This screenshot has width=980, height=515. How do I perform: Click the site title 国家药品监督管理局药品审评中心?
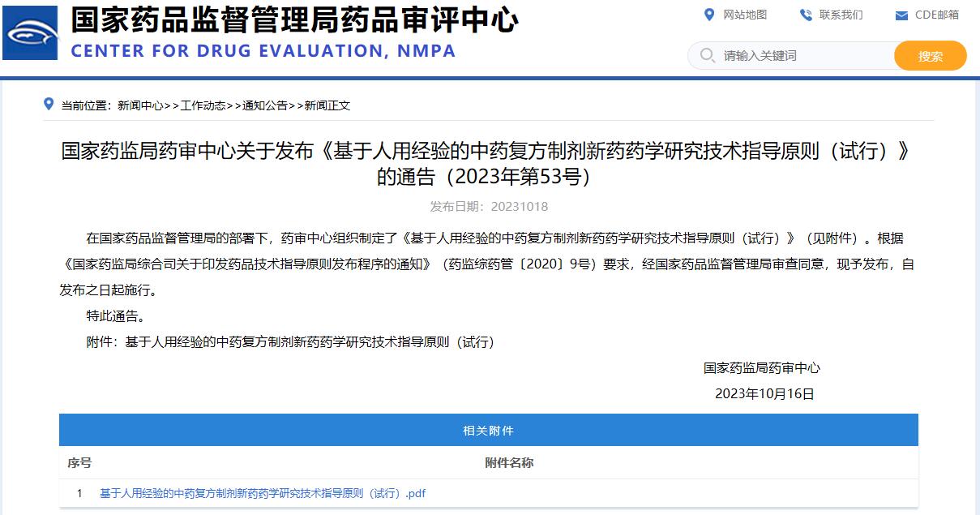[294, 20]
